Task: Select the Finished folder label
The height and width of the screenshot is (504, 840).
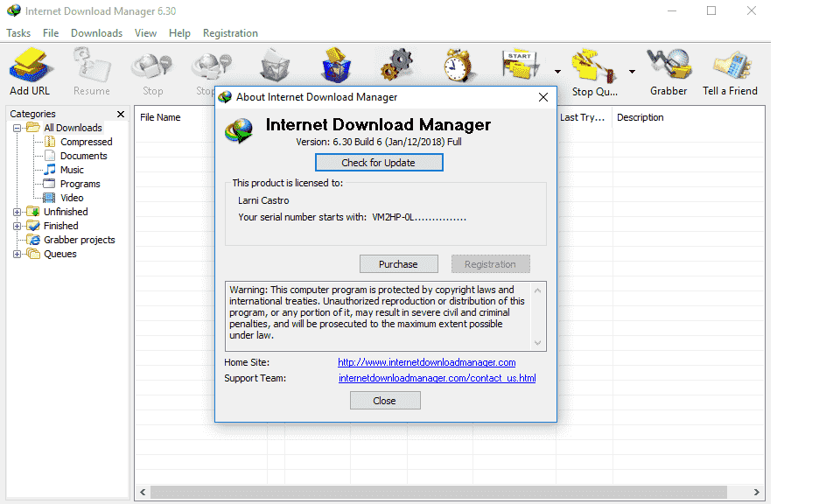Action: [60, 226]
